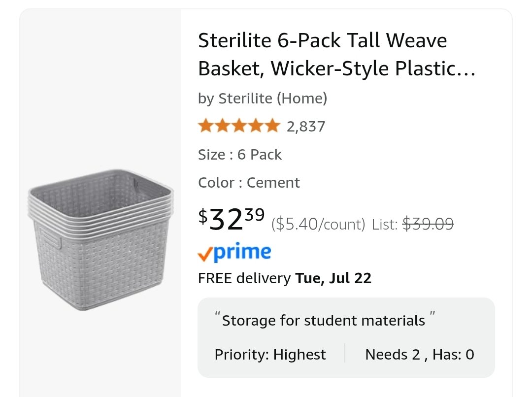The height and width of the screenshot is (397, 532).
Task: Tap the fifth orange rating star
Action: pyautogui.click(x=272, y=126)
